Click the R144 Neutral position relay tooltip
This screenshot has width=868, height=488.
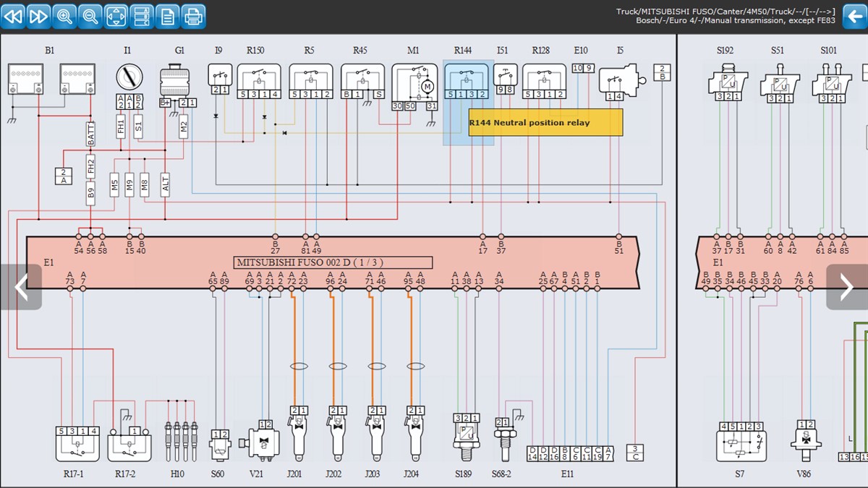pyautogui.click(x=545, y=123)
